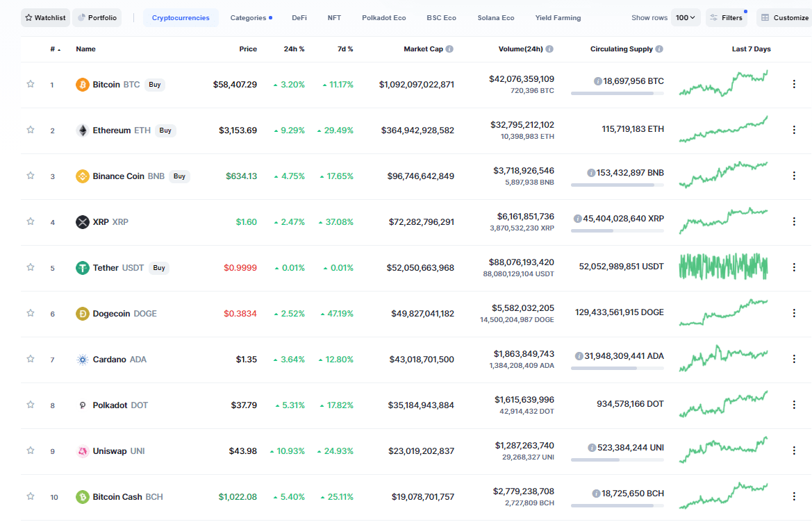The width and height of the screenshot is (812, 522).
Task: Click the XRP black logo
Action: 83,222
